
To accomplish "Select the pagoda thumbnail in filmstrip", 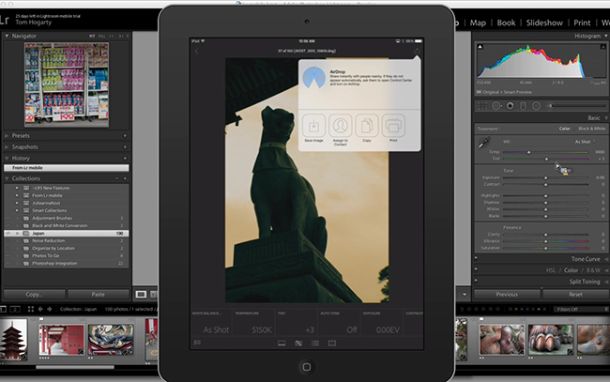I will coord(13,339).
